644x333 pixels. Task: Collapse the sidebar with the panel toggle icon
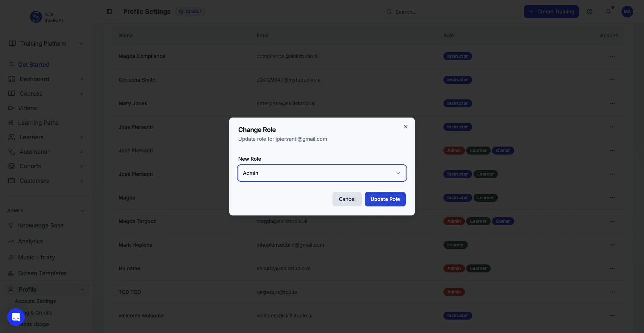[x=109, y=12]
